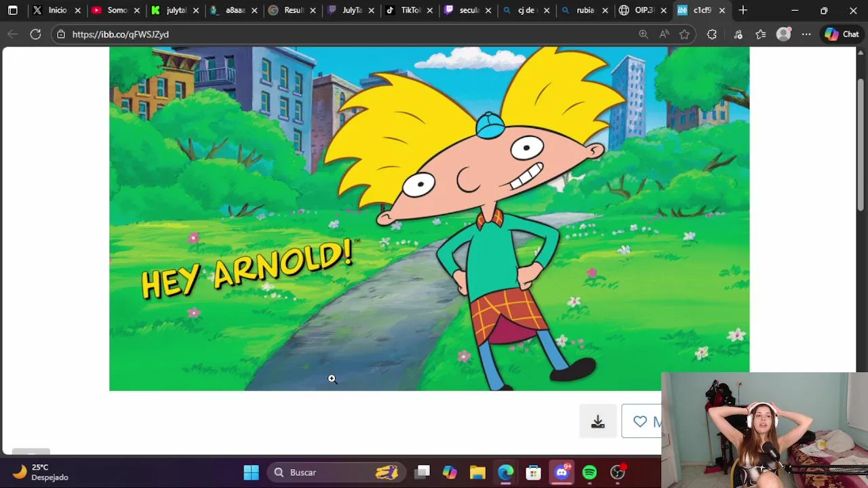This screenshot has width=868, height=488.
Task: Open the Windows Start menu
Action: [x=251, y=472]
